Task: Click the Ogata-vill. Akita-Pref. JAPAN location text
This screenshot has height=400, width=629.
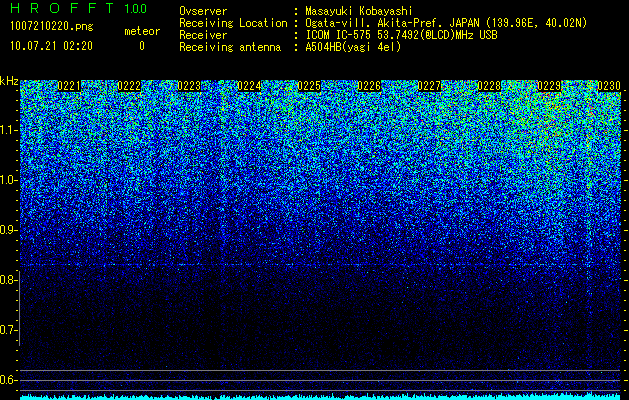Action: click(x=446, y=23)
